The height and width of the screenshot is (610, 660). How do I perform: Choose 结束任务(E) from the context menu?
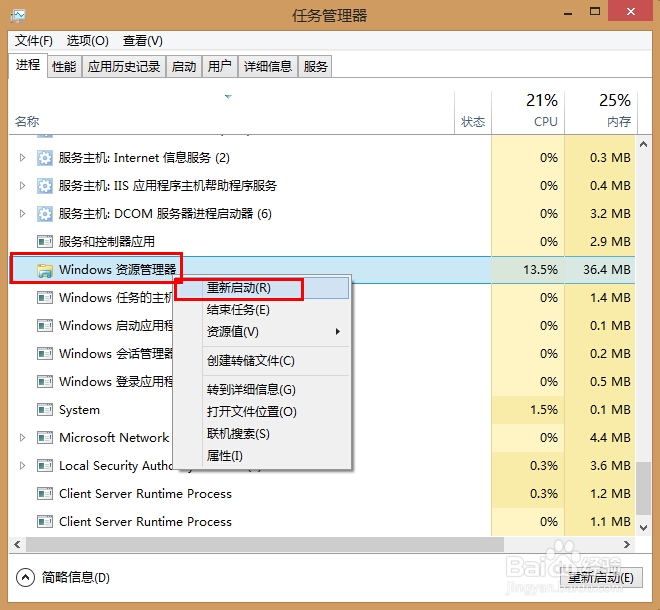point(262,310)
